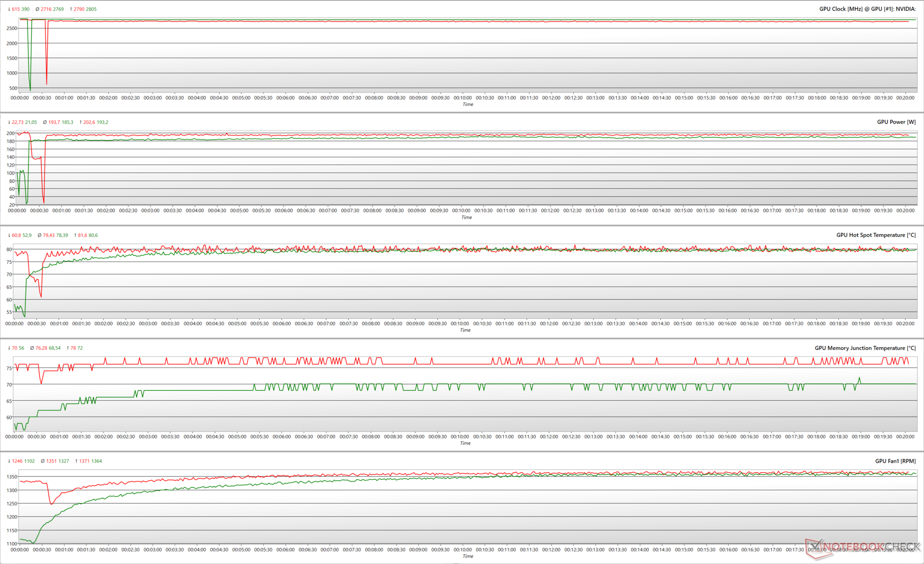Click the GPU Power [W] graph title
This screenshot has height=564, width=924.
896,122
